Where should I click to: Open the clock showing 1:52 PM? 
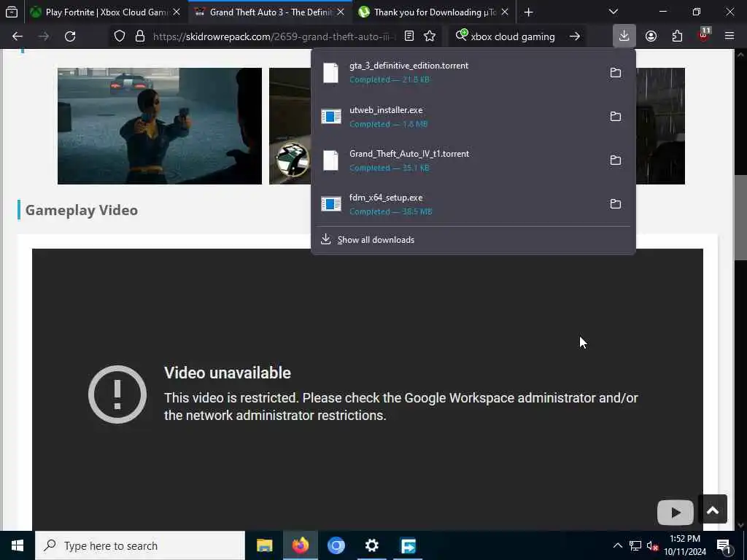point(685,545)
